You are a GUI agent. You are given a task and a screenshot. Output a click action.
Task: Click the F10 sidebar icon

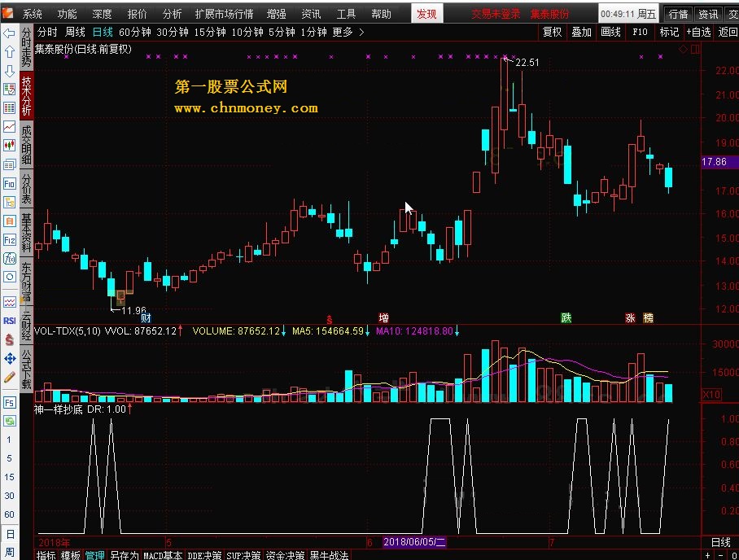pyautogui.click(x=9, y=183)
